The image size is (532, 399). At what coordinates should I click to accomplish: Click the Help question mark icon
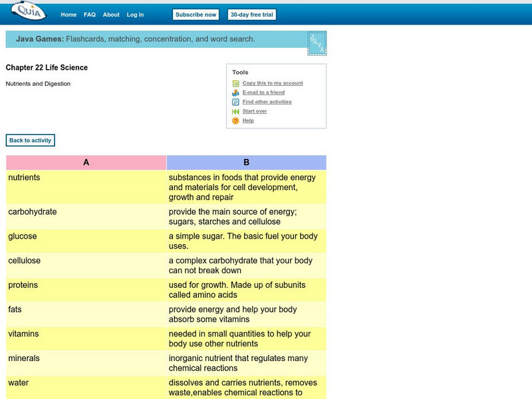click(x=235, y=120)
